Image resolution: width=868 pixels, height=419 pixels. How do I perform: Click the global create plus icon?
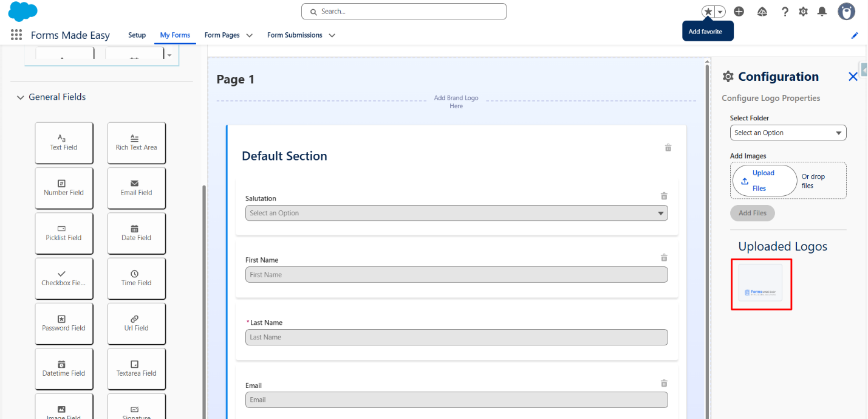click(x=739, y=12)
